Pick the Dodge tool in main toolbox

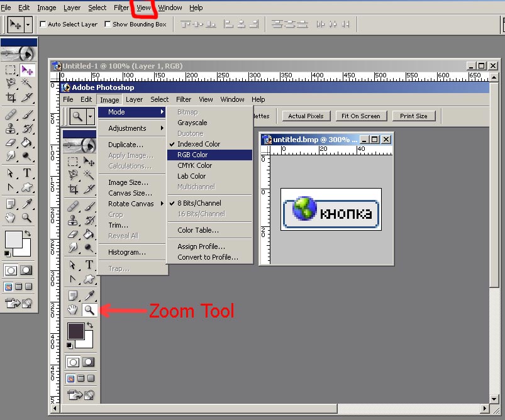click(27, 156)
